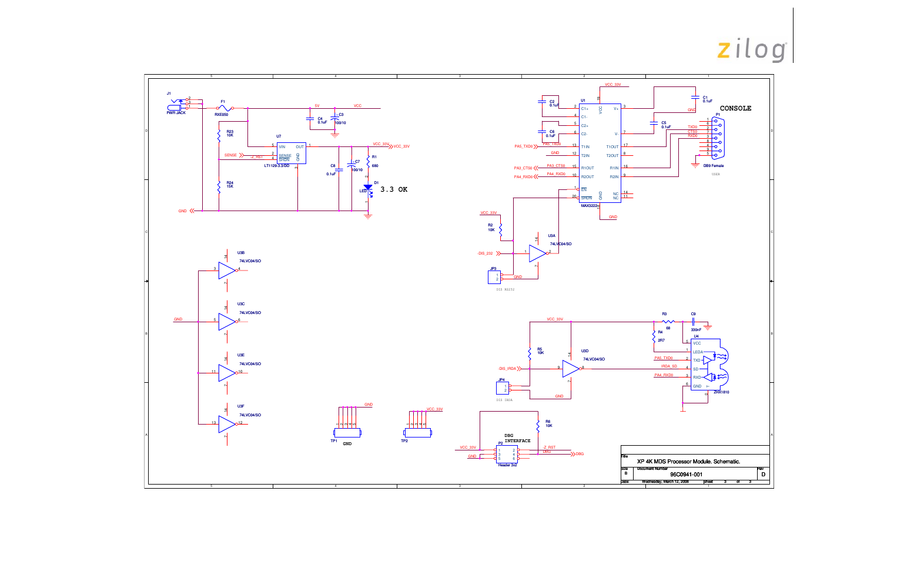Click the 'DB9 Female' label
Viewport: 924px width, 561px height.
714,166
